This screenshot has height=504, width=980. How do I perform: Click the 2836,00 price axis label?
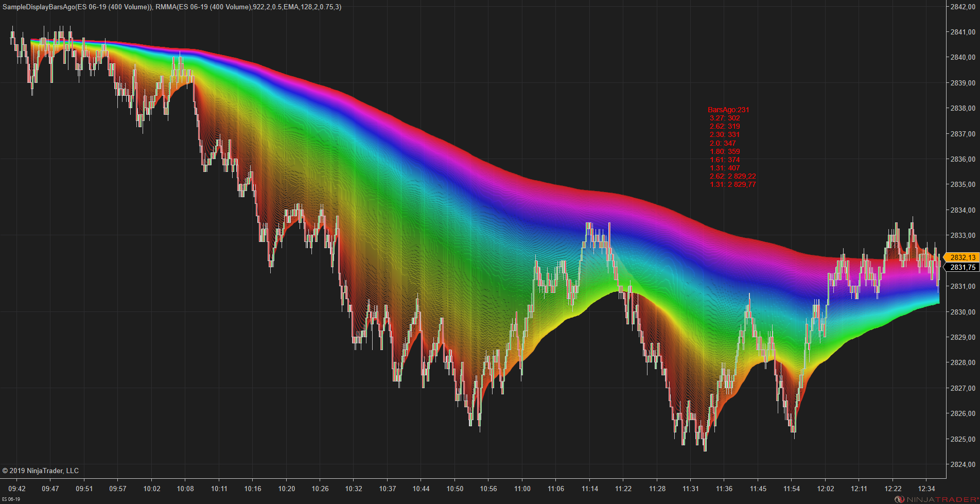coord(962,159)
